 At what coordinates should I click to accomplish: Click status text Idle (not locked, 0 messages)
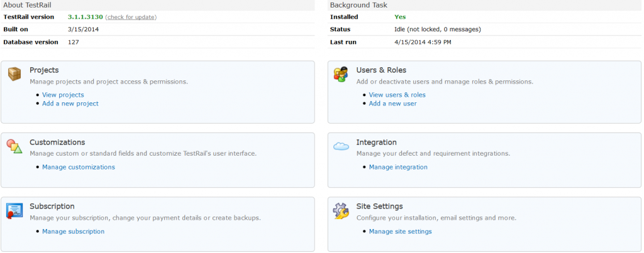[438, 30]
